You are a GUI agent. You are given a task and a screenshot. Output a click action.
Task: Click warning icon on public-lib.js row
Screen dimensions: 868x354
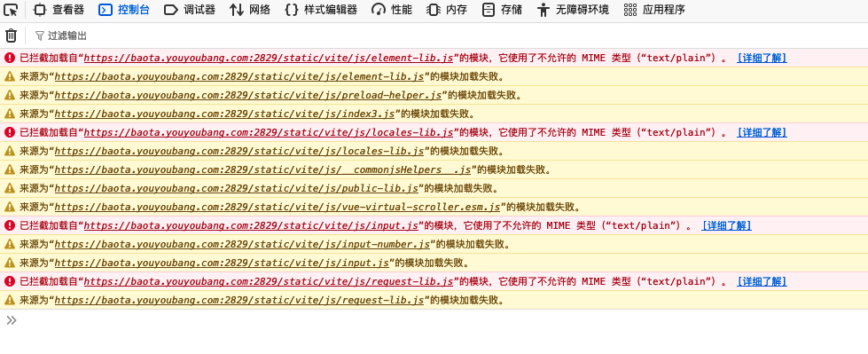tap(10, 188)
